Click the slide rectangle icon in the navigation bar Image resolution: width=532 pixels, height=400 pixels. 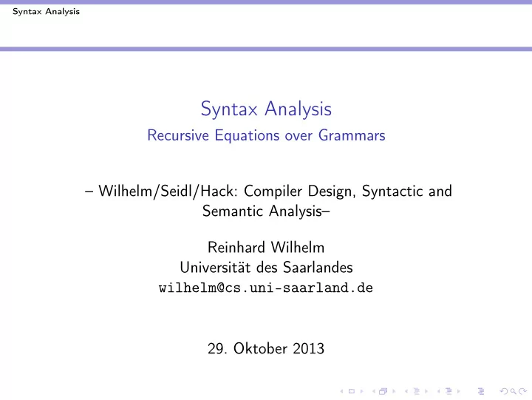click(352, 391)
